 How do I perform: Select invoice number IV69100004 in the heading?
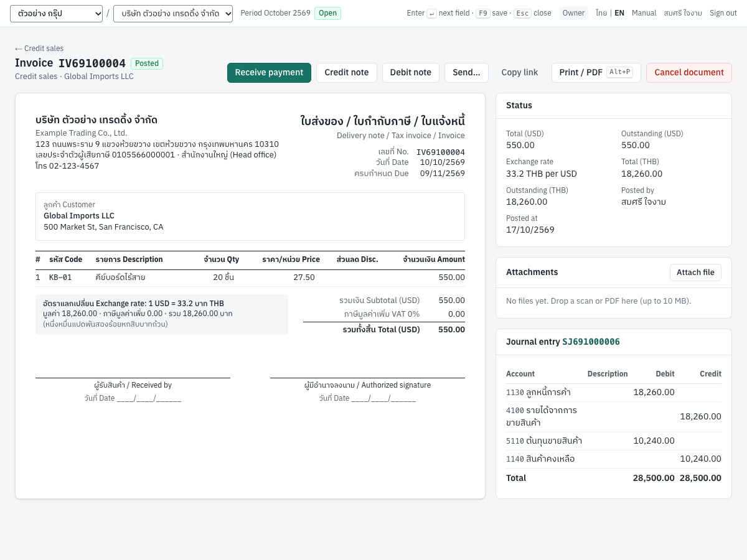92,63
